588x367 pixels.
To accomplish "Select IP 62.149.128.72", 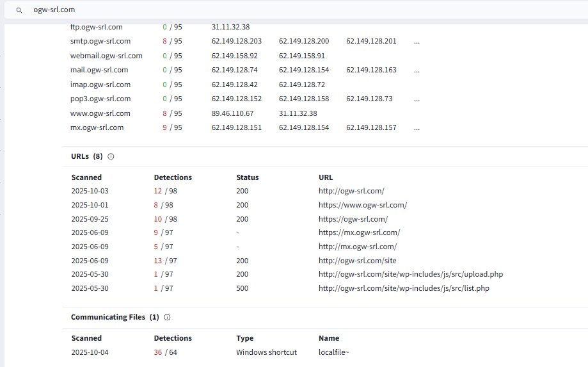I will pos(302,85).
